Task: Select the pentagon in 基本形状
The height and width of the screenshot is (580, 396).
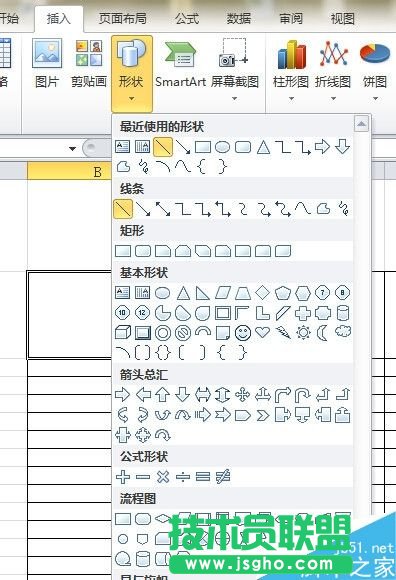Action: (283, 293)
